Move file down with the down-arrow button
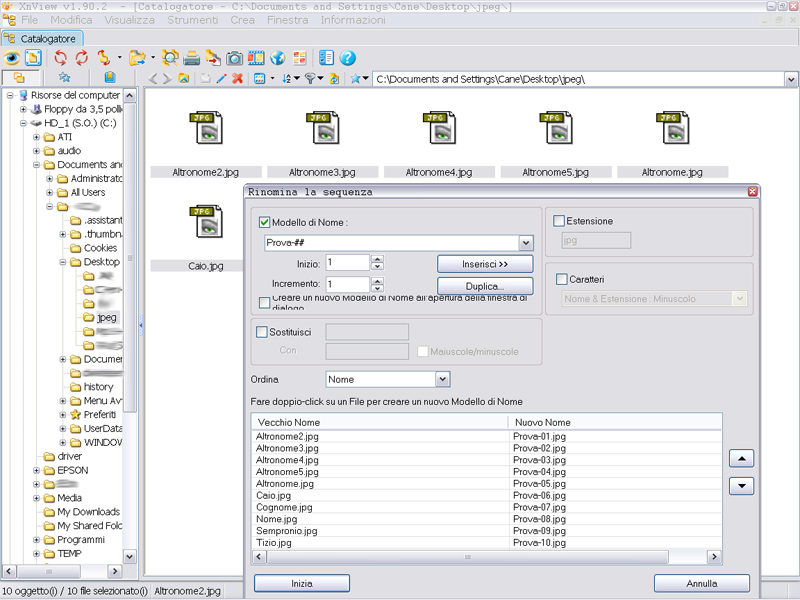800x600 pixels. coord(741,486)
